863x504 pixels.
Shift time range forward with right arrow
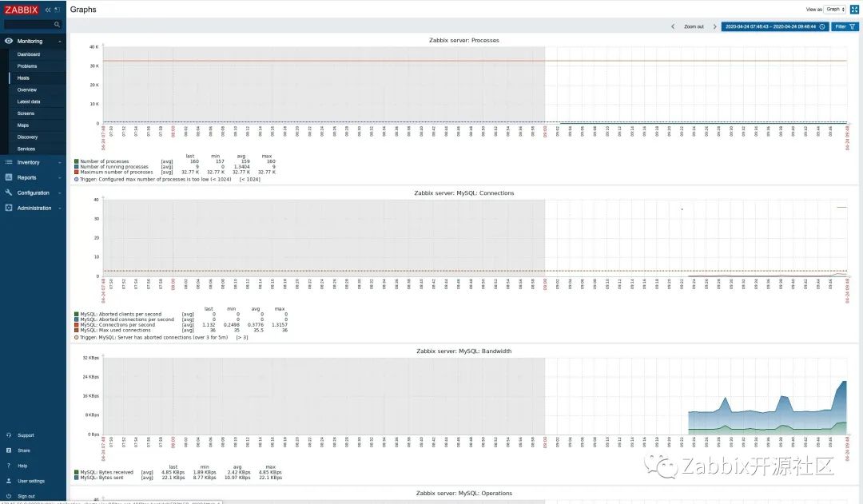[x=714, y=26]
